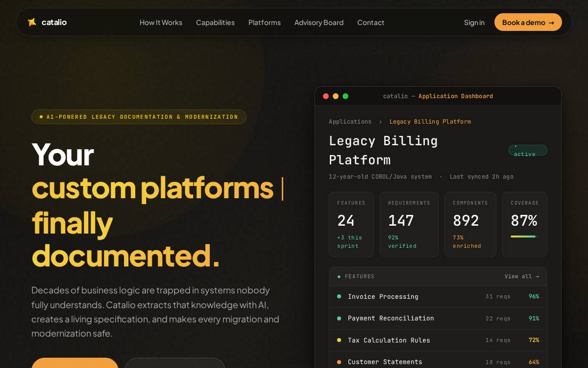The width and height of the screenshot is (588, 368).
Task: Click the Coverage 87% progress bar
Action: click(x=525, y=237)
